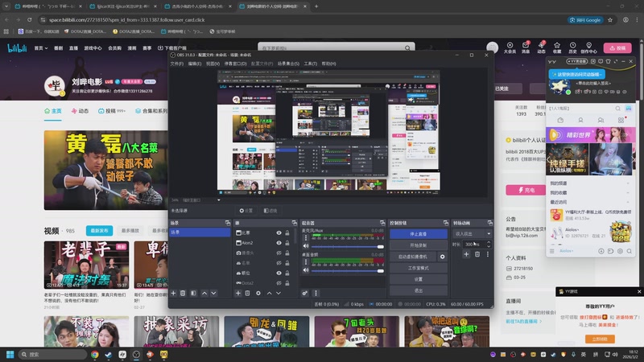Screen dimensions: 644x362
Task: Move selected source up in OBS
Action: pos(269,293)
